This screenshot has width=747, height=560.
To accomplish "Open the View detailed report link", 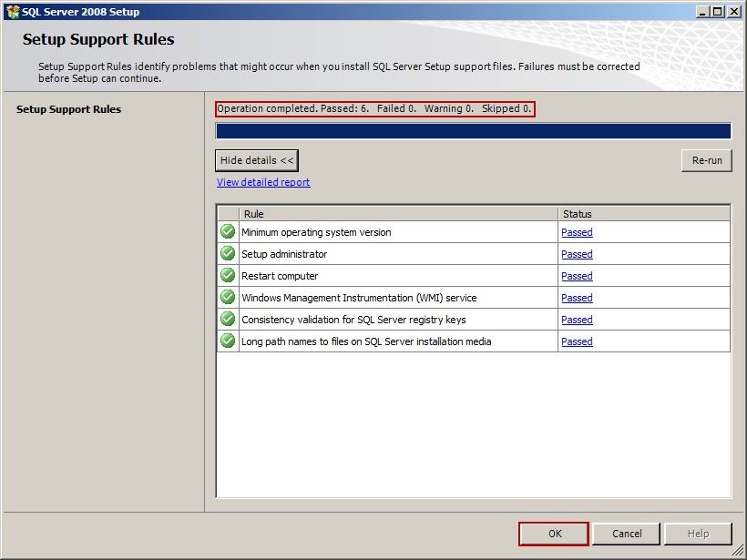I will click(x=263, y=182).
